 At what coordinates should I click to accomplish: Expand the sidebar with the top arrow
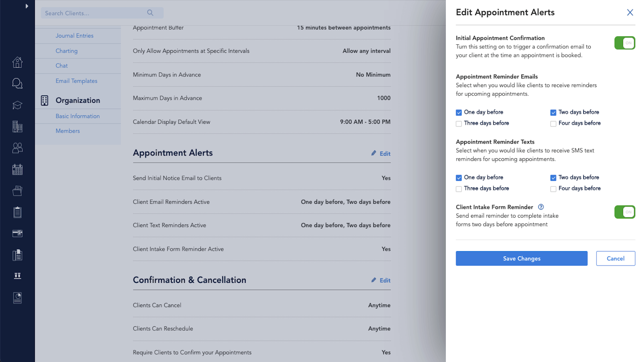[x=27, y=6]
